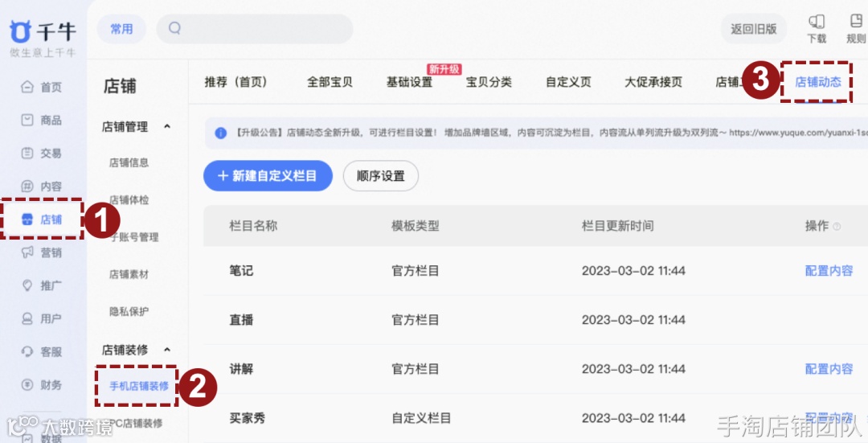The width and height of the screenshot is (868, 443).
Task: Switch to 店铺动态 tab
Action: (x=818, y=82)
